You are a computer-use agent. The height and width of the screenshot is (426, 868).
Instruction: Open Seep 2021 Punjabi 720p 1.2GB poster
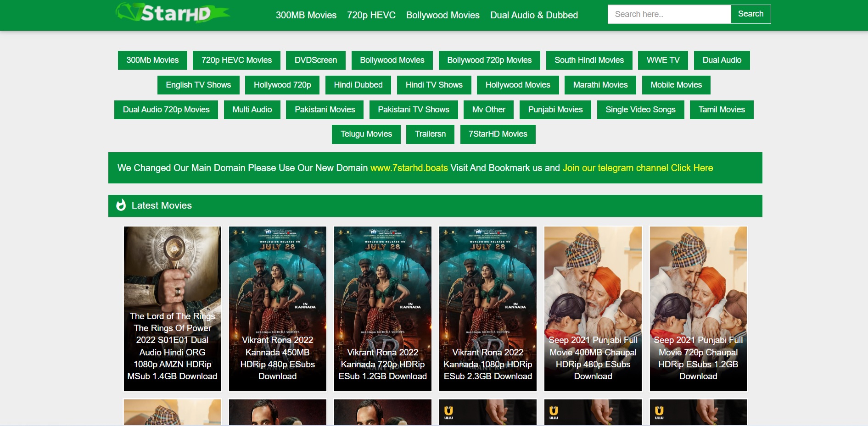tap(698, 309)
